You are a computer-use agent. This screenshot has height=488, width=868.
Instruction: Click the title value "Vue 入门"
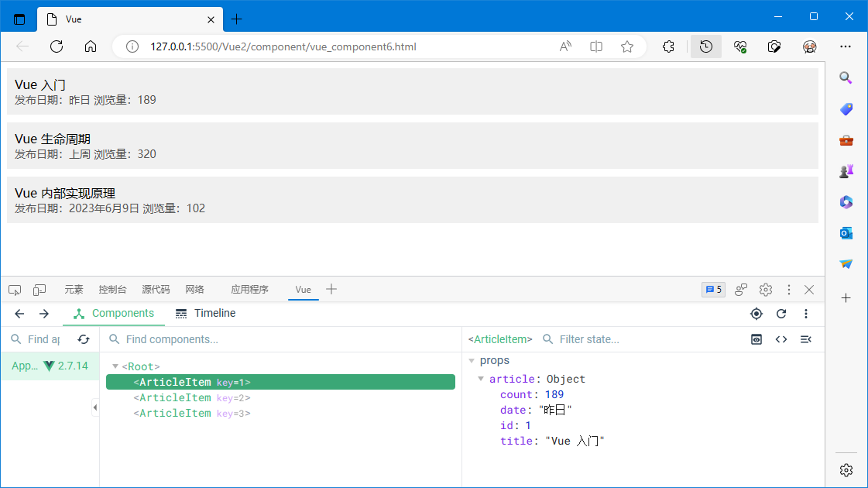click(x=575, y=441)
